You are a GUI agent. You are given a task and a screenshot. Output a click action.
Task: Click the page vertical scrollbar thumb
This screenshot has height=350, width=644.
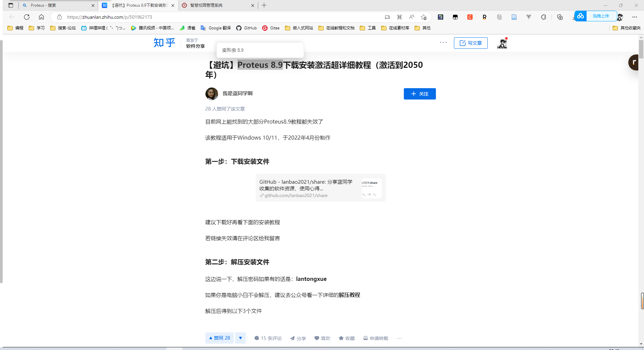pos(641,49)
